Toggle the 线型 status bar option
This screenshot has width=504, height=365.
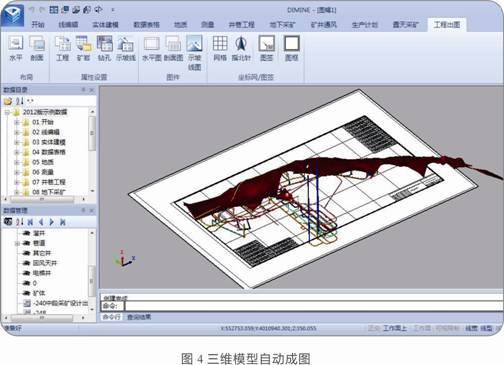coord(486,328)
